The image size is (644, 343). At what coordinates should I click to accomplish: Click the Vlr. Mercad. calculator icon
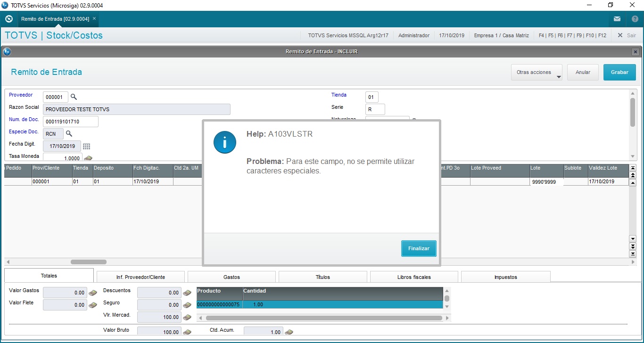(187, 317)
